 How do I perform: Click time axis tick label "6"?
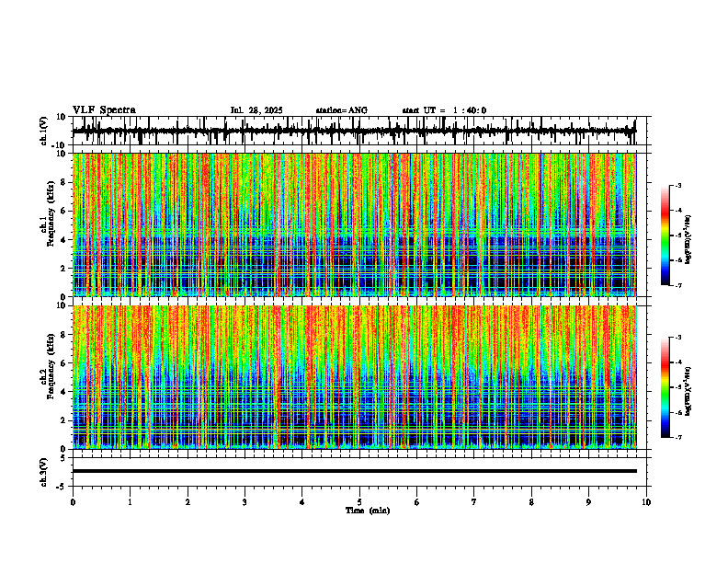(417, 502)
